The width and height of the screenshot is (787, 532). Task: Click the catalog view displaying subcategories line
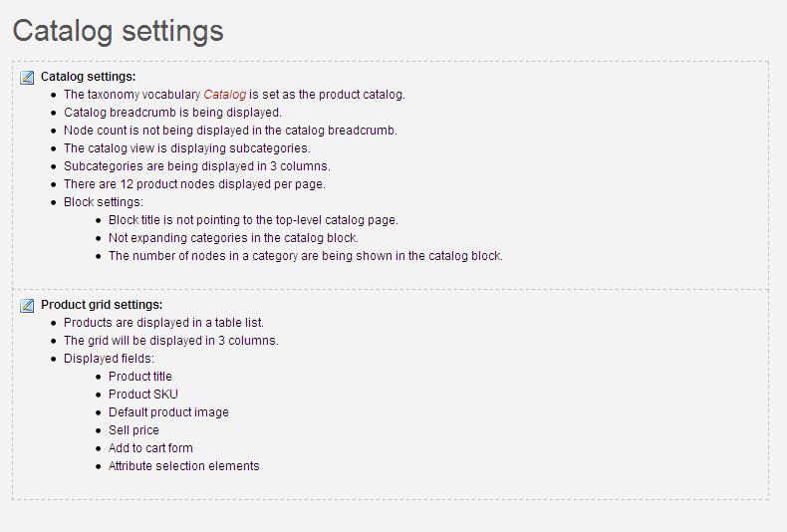[x=187, y=148]
